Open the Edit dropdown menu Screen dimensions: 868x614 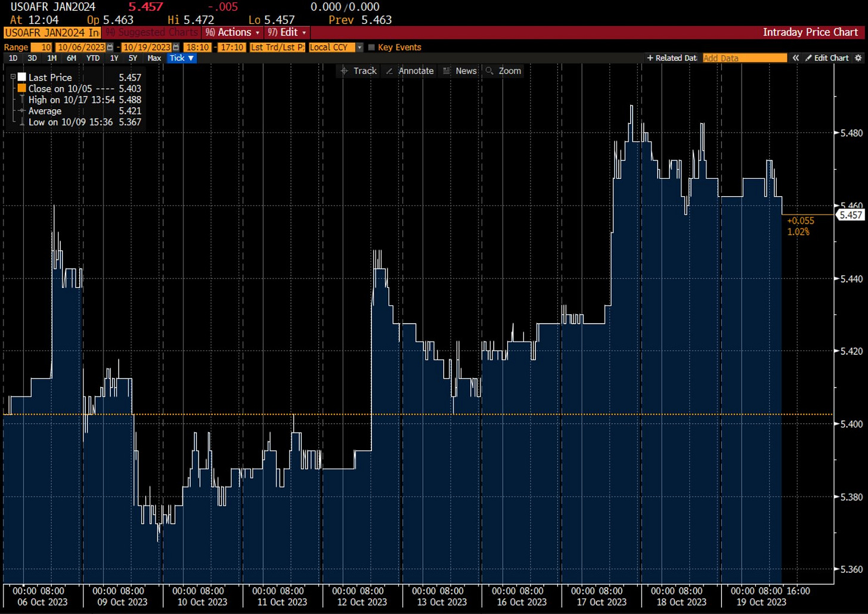[287, 32]
